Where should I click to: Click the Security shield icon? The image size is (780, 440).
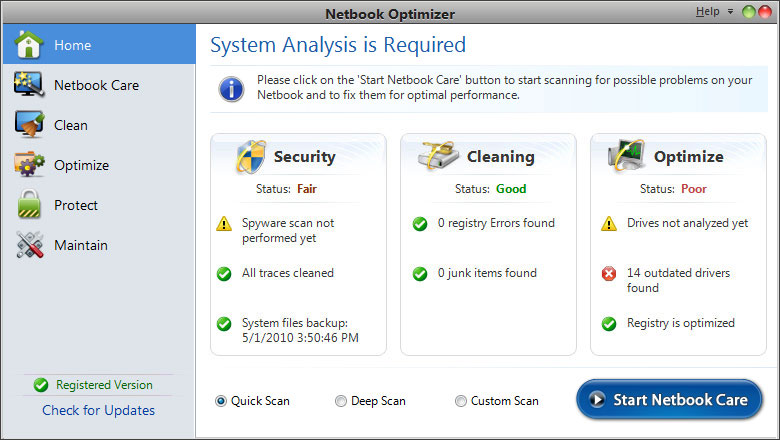click(x=250, y=157)
